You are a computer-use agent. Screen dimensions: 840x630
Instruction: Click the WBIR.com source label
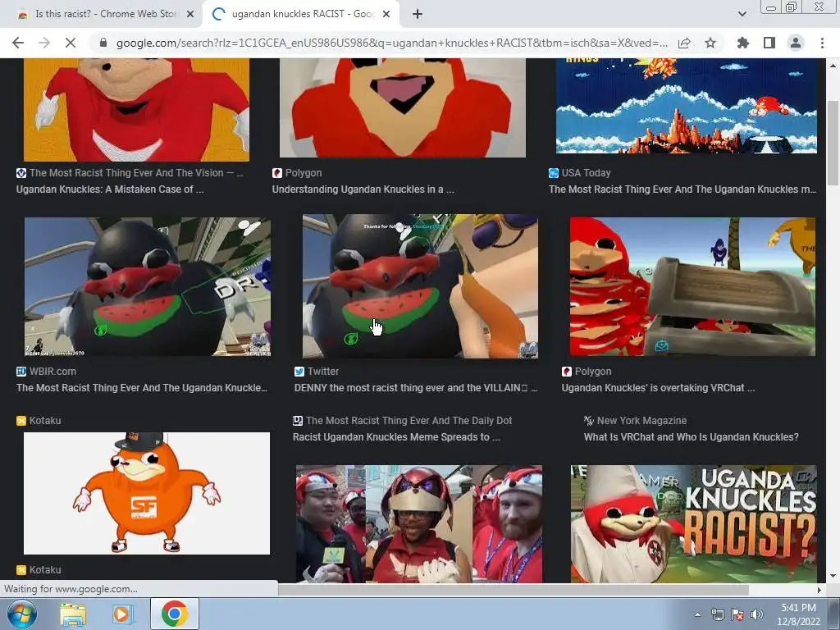click(52, 372)
